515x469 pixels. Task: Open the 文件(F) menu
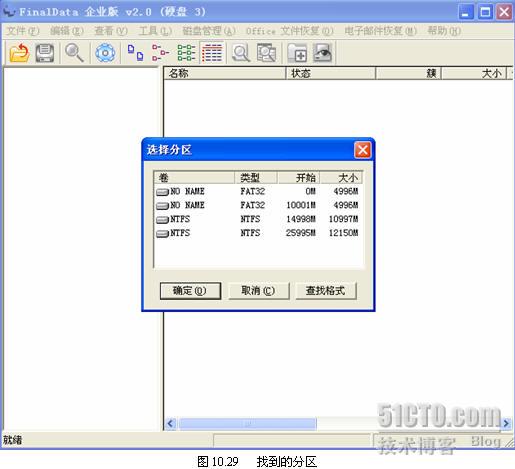pyautogui.click(x=23, y=31)
